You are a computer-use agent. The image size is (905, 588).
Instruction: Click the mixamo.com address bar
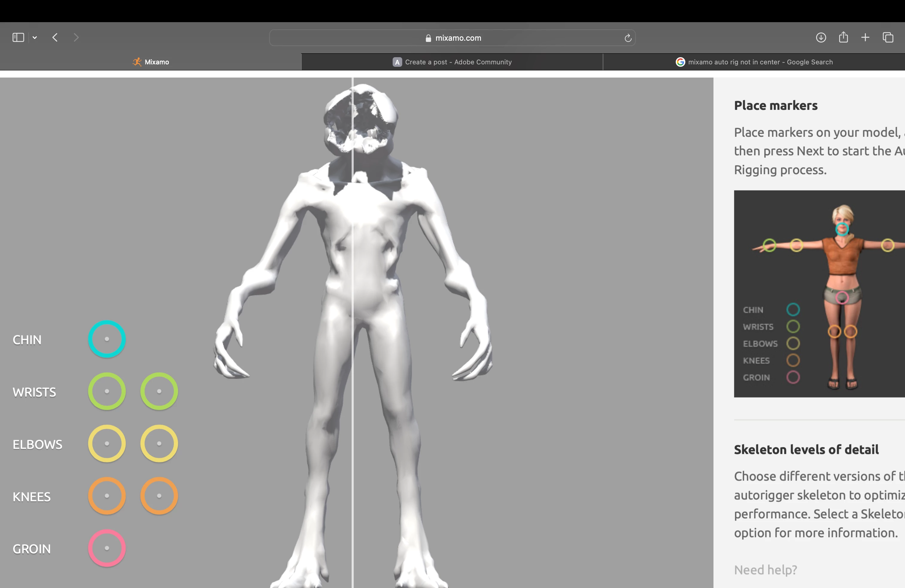pyautogui.click(x=452, y=38)
